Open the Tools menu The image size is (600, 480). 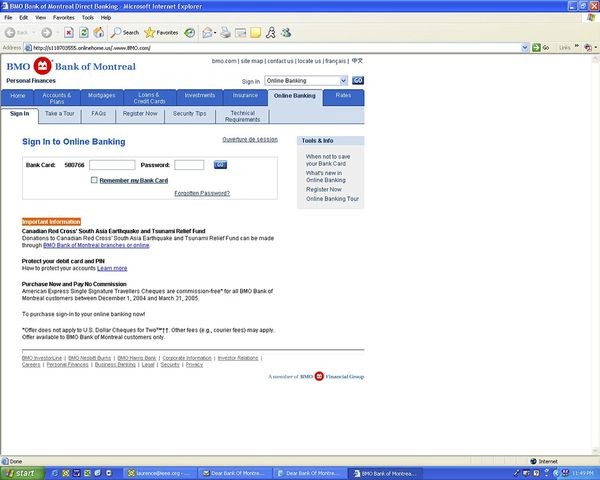click(x=87, y=18)
